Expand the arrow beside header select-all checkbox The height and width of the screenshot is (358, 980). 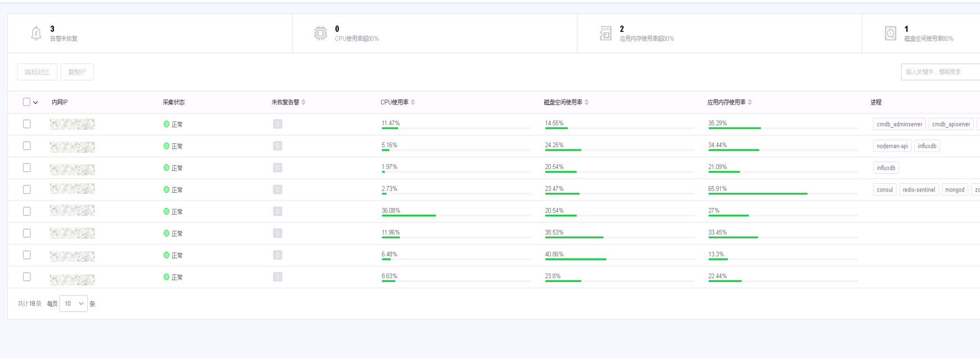click(35, 103)
